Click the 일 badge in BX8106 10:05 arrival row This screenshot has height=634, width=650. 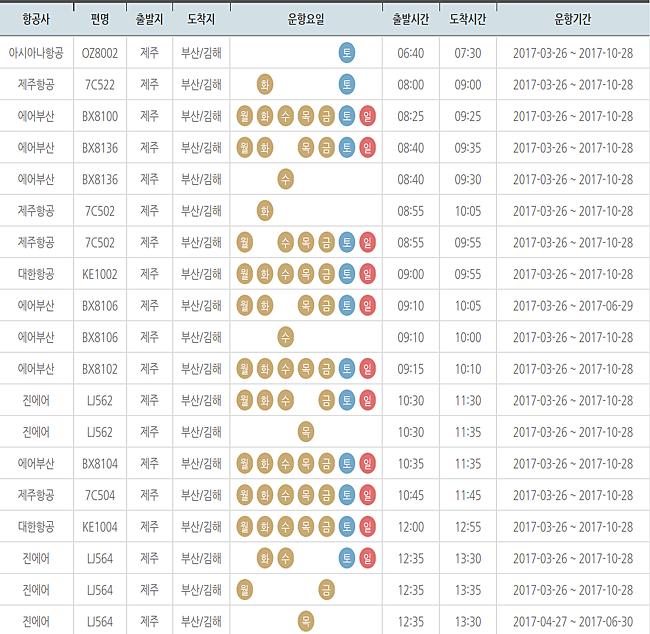coord(367,306)
